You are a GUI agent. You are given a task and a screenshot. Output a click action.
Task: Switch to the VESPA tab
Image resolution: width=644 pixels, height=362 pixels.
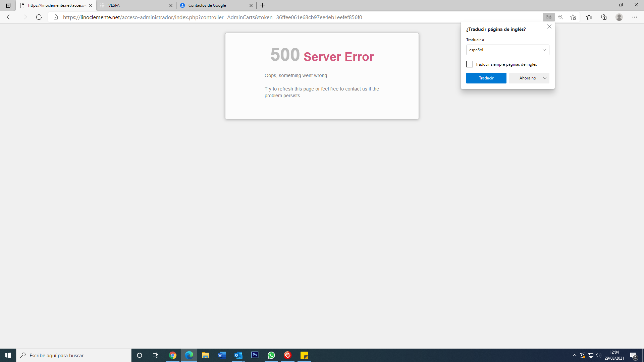[x=134, y=5]
